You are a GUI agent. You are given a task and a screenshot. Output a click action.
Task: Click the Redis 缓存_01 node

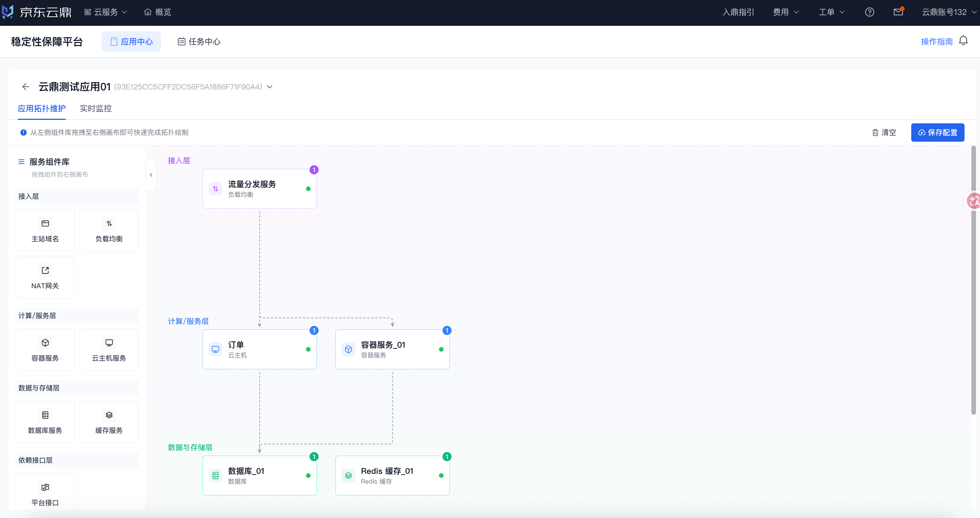[x=392, y=475]
